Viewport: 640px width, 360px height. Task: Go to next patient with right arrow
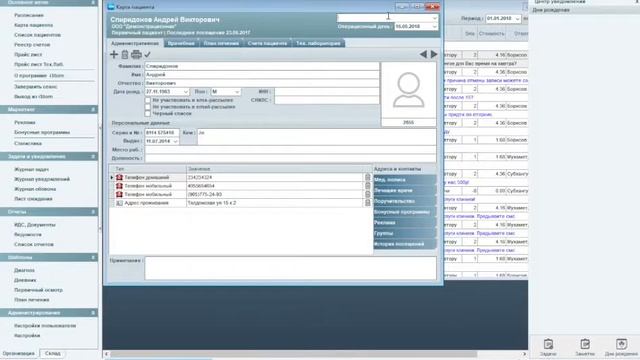tap(434, 54)
